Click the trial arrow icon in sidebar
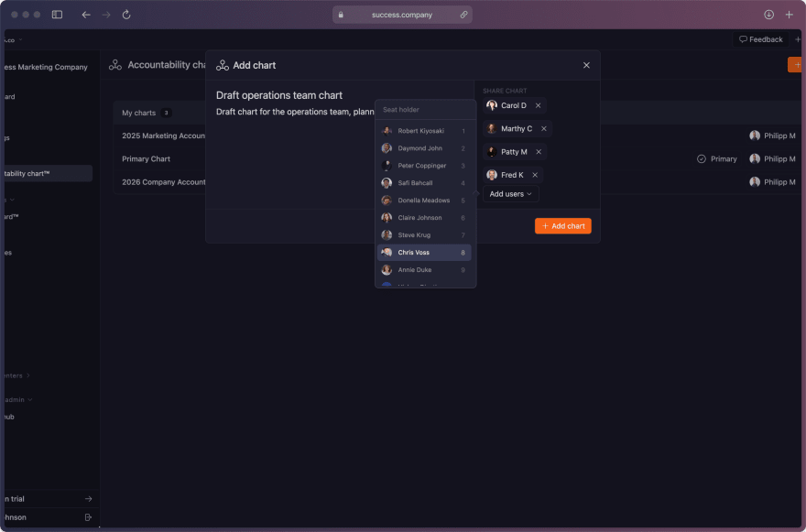 [89, 499]
